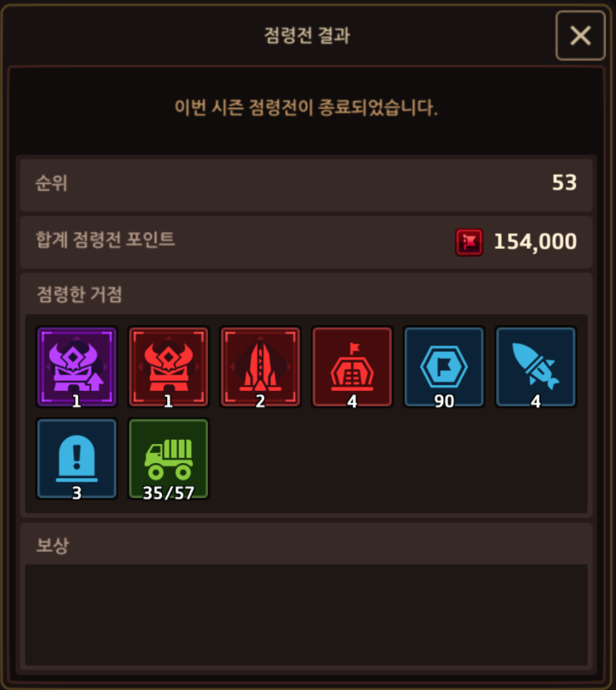Viewport: 616px width, 690px height.
Task: Click the 90 count under hexagon flag
Action: [x=444, y=402]
